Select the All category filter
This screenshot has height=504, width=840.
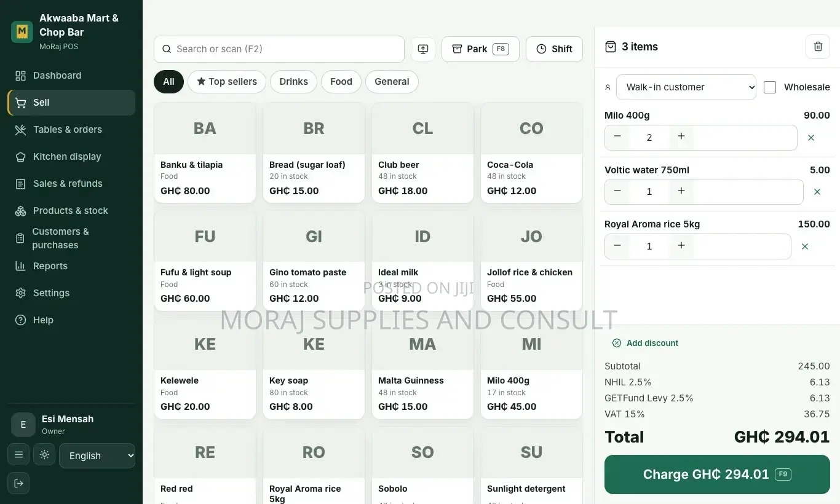point(168,82)
